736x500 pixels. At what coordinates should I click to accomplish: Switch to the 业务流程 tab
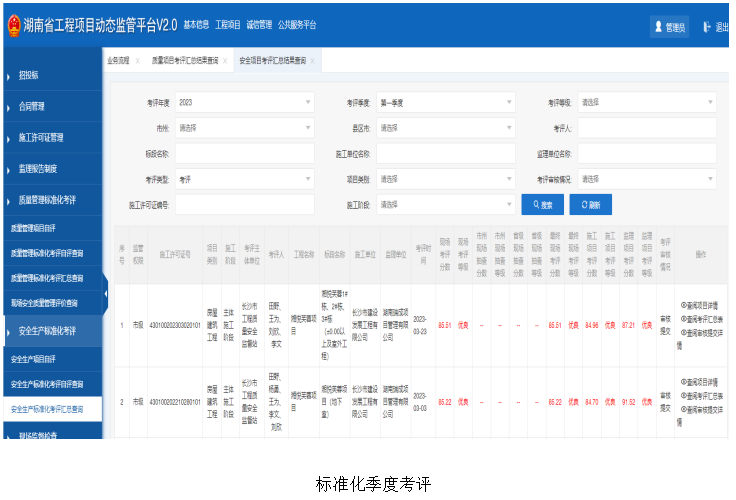click(118, 61)
